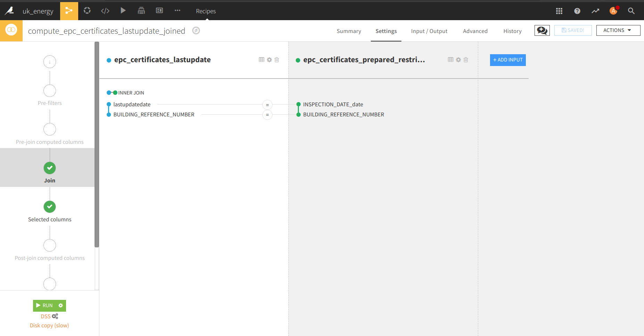Open the discussions chat bubble icon
This screenshot has height=336, width=644.
(x=542, y=31)
